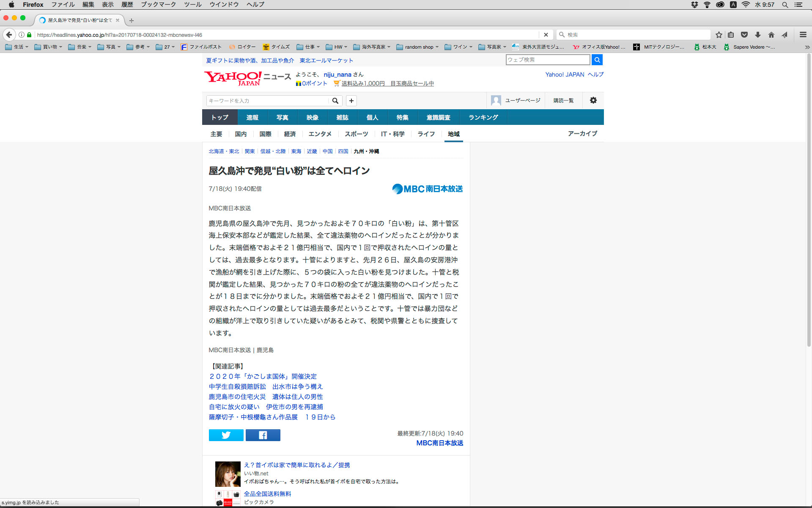The image size is (812, 508).
Task: Go to Firefox home page icon
Action: coord(771,35)
